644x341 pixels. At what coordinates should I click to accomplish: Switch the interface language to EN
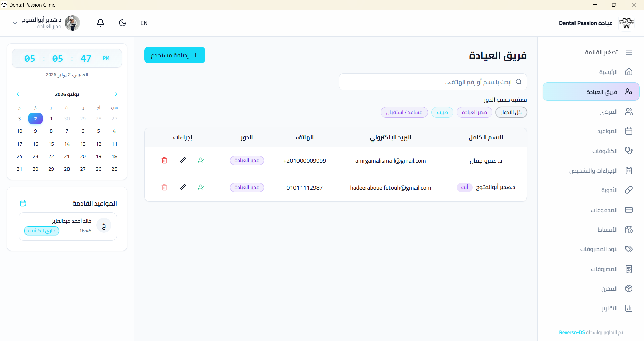coord(144,23)
